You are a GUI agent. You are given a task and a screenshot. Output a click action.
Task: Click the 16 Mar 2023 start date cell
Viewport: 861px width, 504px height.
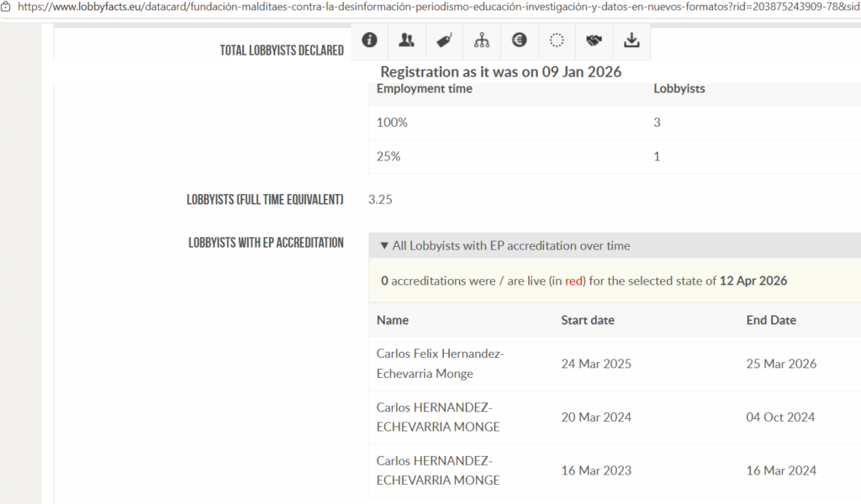click(x=596, y=470)
